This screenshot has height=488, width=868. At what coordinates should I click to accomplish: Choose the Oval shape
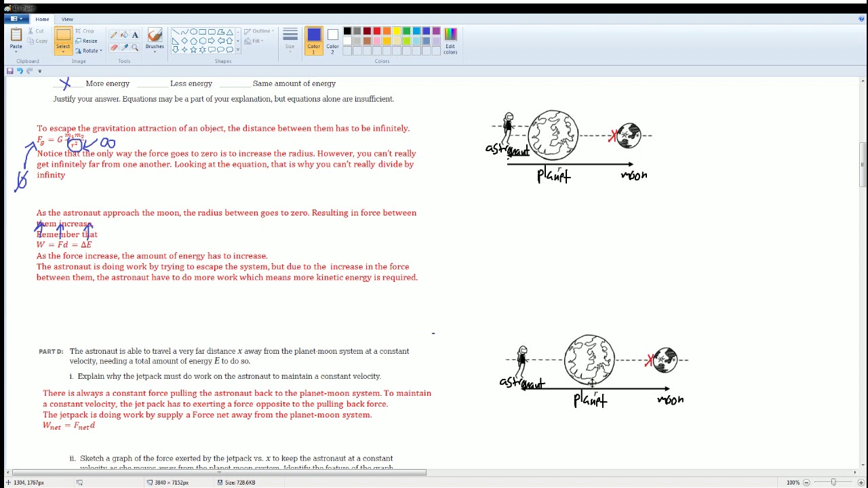(193, 31)
